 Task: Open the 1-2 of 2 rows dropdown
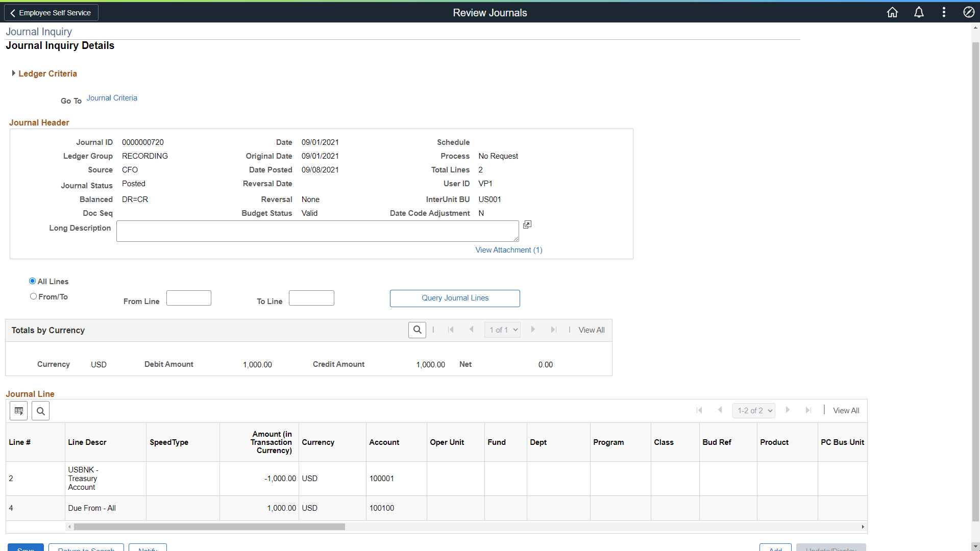point(754,411)
